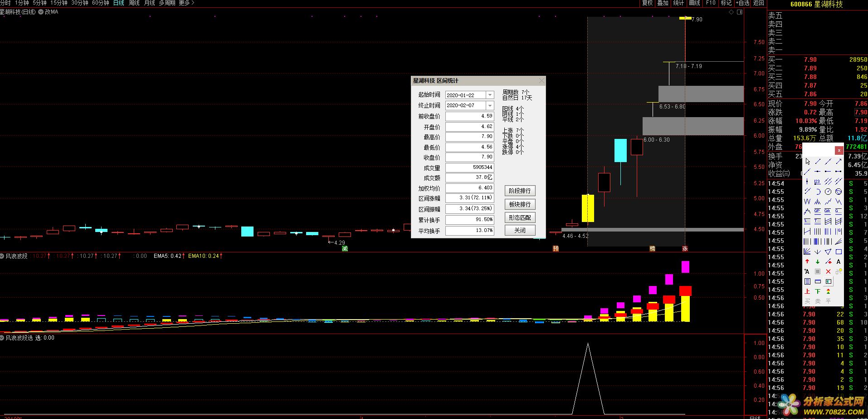The height and width of the screenshot is (419, 868).
Task: Open the 起始时间 date dropdown
Action: (490, 95)
